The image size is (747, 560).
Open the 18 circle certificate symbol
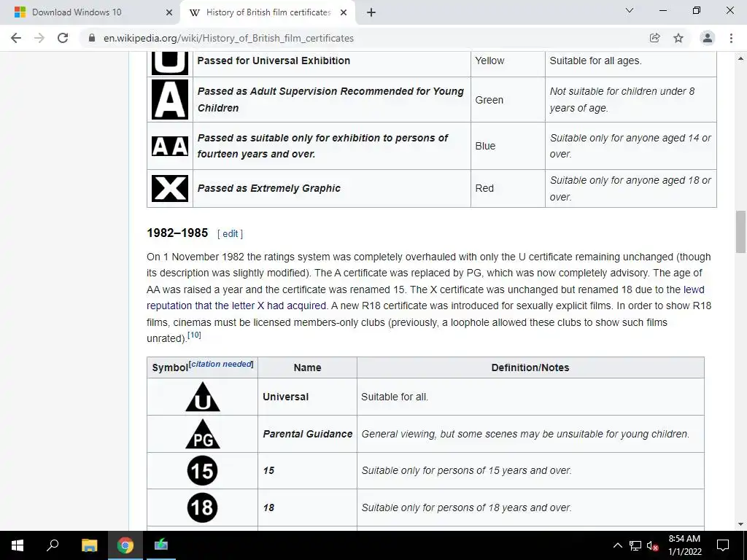pyautogui.click(x=203, y=507)
